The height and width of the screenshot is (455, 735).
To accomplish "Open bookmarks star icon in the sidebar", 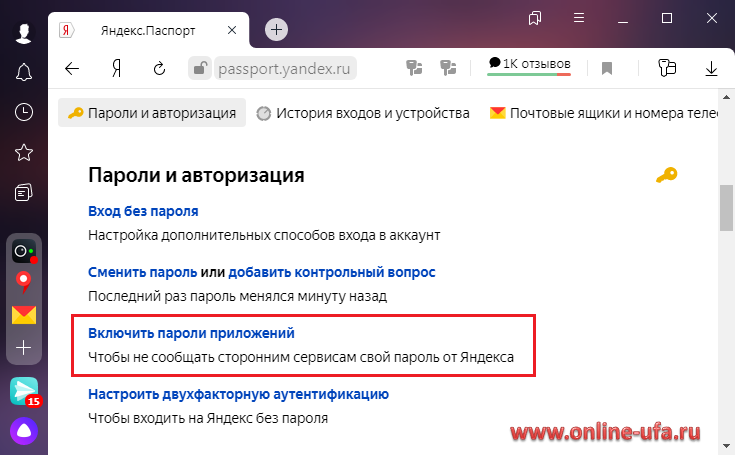I will click(24, 153).
